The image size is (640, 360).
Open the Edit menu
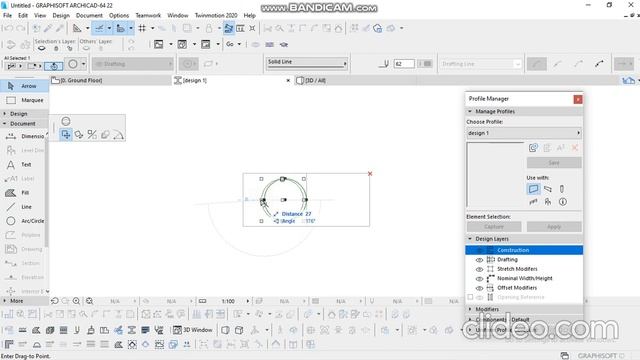(23, 16)
